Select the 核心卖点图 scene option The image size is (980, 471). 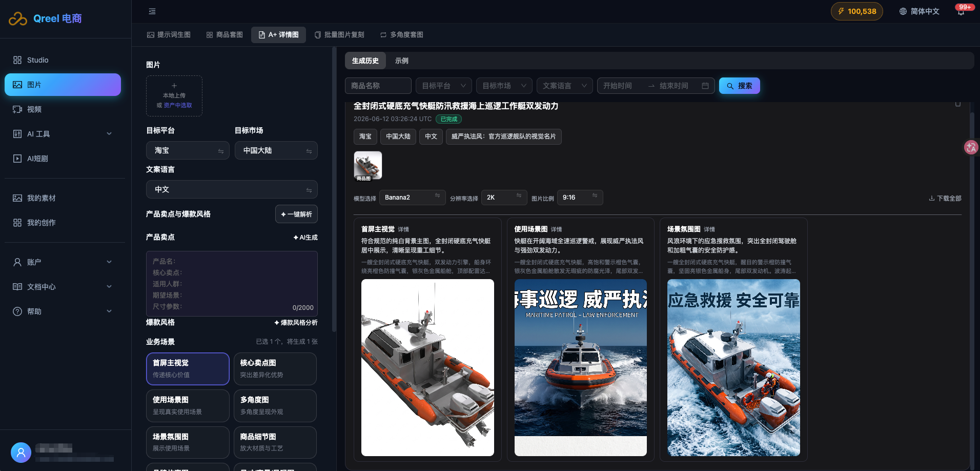click(275, 369)
